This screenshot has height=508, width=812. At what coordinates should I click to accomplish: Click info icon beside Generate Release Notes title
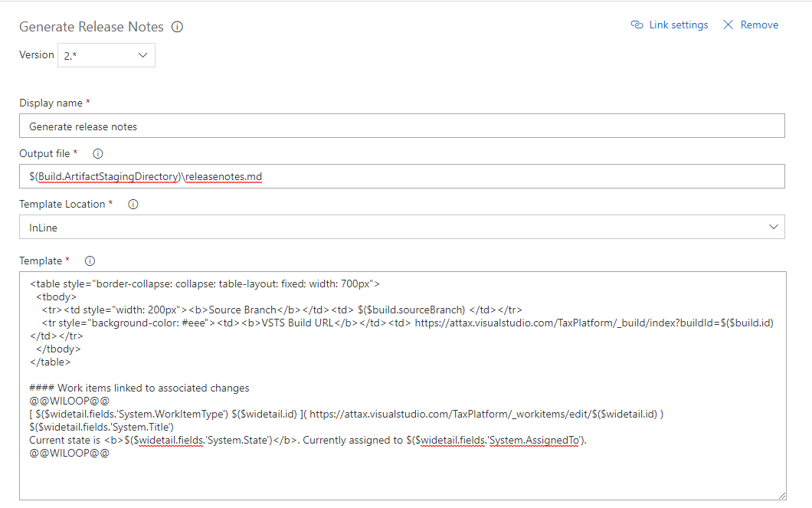[177, 27]
